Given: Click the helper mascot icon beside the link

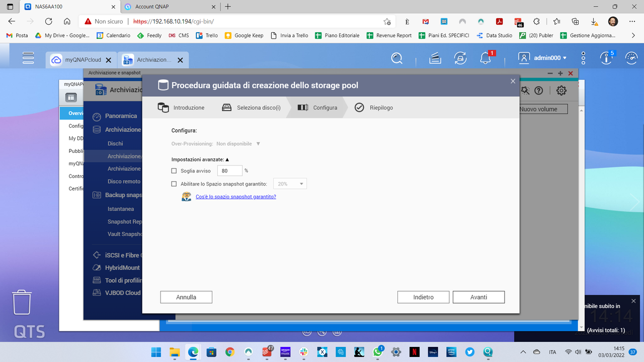Looking at the screenshot, I should coord(187,197).
